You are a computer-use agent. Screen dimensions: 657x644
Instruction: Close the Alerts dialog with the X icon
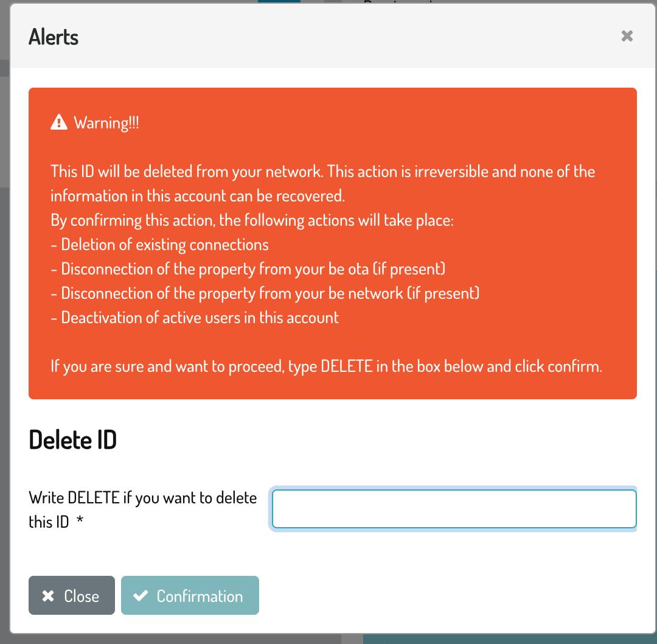(627, 37)
